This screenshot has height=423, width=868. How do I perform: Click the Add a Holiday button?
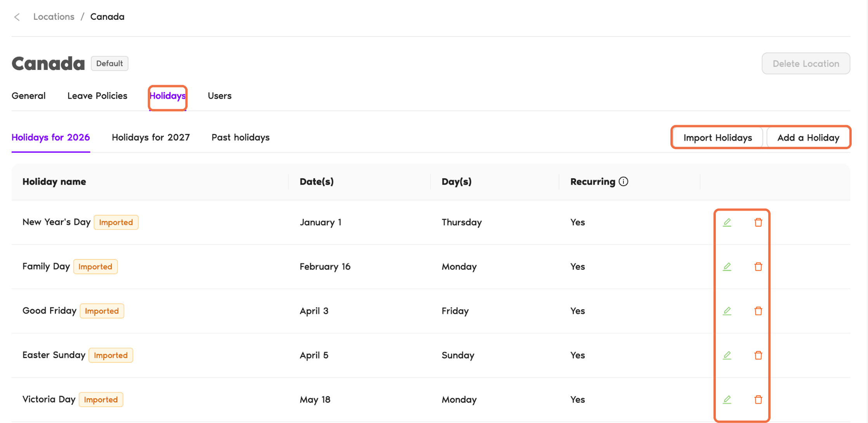pyautogui.click(x=808, y=138)
